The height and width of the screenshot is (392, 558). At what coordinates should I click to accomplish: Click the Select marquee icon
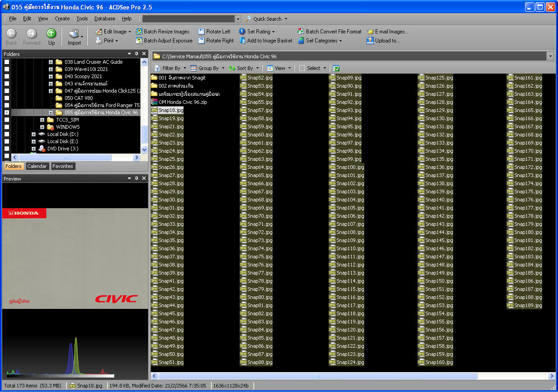click(x=302, y=68)
